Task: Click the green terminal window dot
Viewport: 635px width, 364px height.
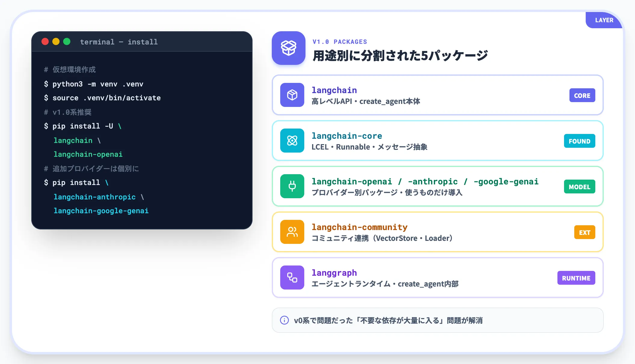Action: [x=67, y=41]
